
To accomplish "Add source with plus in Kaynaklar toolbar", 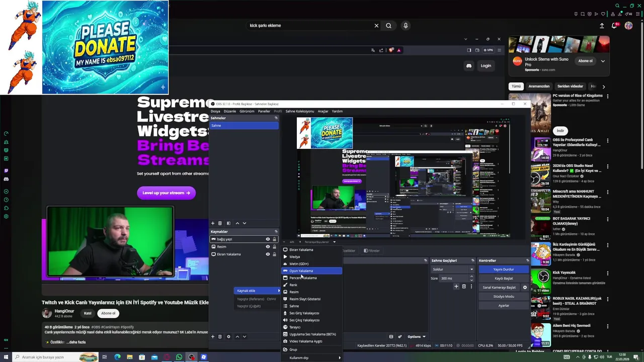I will click(x=213, y=337).
